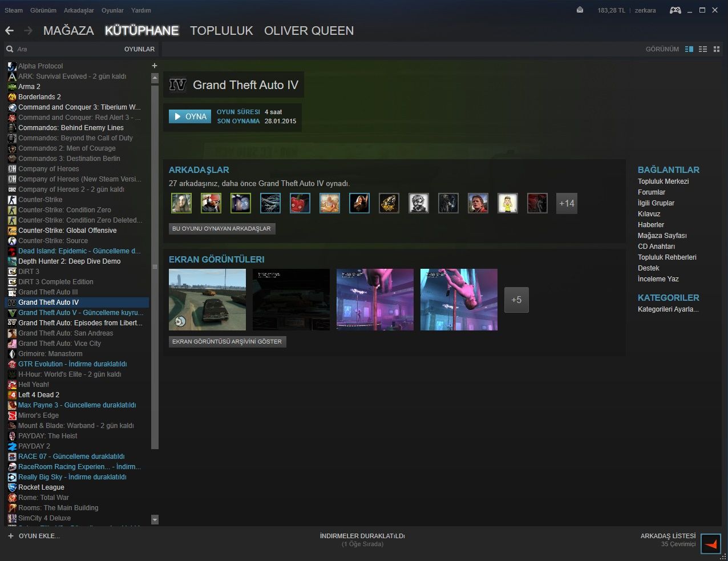Open the car on road screenshot
The image size is (728, 561).
pyautogui.click(x=207, y=300)
